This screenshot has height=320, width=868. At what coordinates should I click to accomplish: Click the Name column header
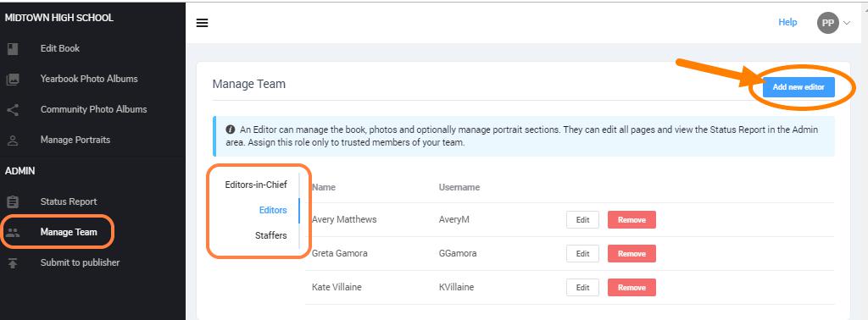tap(324, 187)
